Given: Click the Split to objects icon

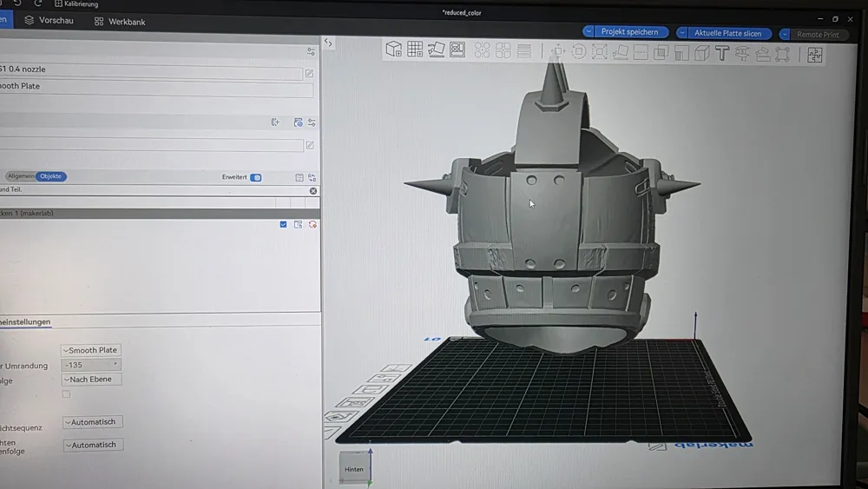Looking at the screenshot, I should point(482,50).
